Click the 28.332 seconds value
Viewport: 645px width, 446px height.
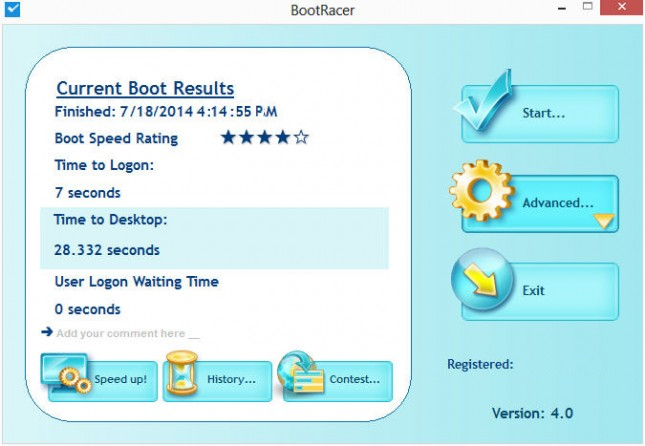pos(107,250)
